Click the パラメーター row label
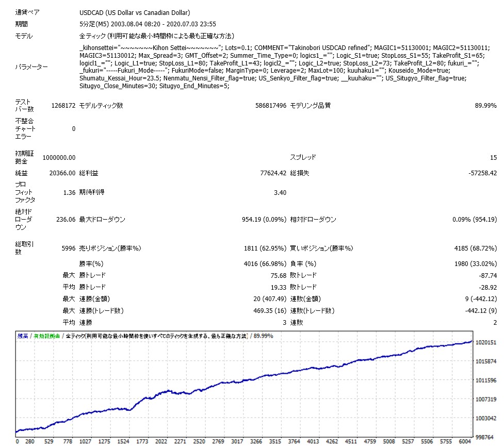 tap(31, 67)
